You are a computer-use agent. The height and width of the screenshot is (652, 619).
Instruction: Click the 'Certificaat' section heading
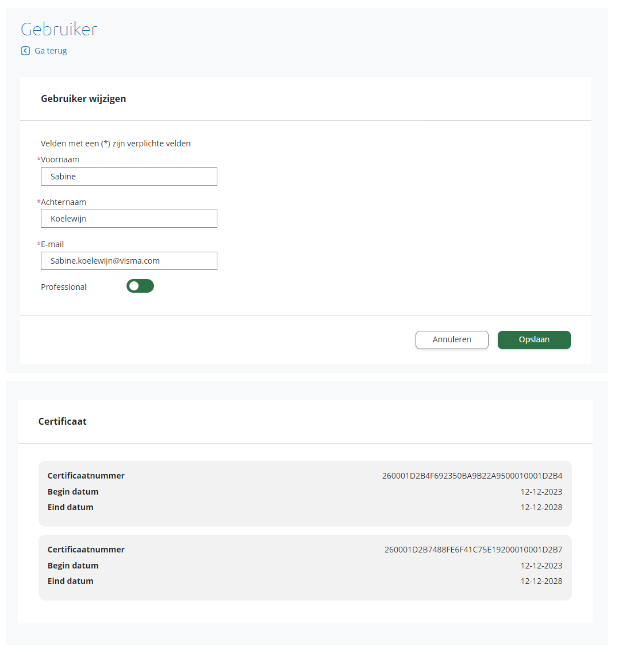tap(62, 421)
